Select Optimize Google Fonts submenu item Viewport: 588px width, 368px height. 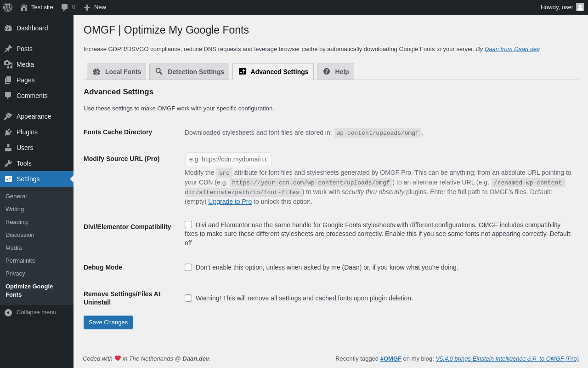37,291
